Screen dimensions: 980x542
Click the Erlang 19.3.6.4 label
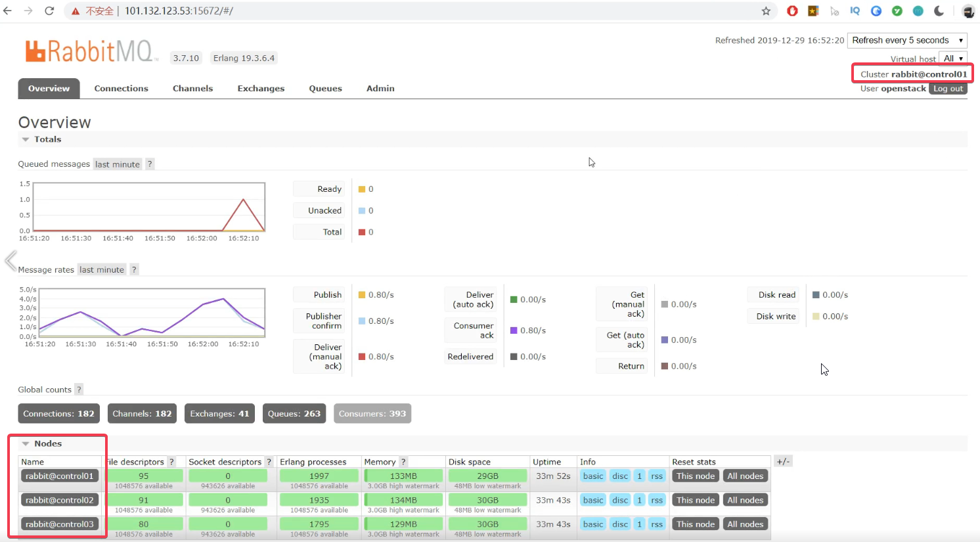[244, 58]
